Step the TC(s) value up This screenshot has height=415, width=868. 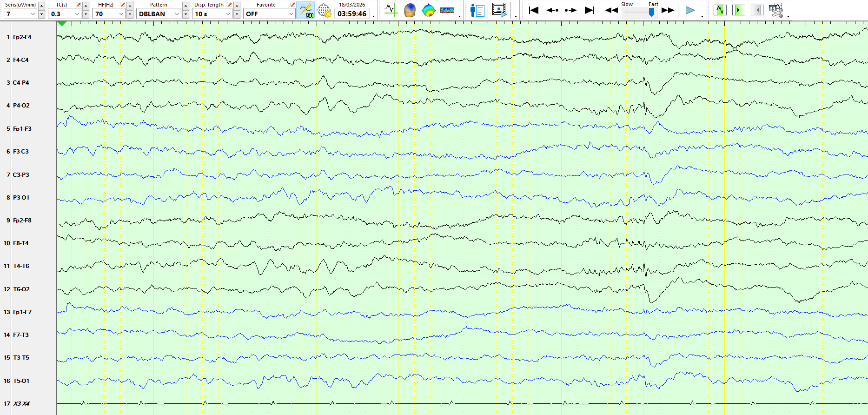coord(86,6)
